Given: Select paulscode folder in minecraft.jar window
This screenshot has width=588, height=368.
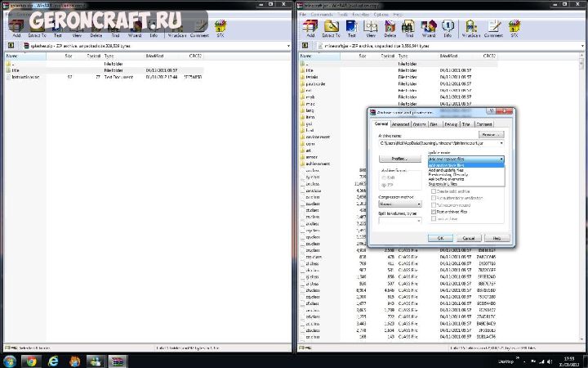Looking at the screenshot, I should (315, 83).
